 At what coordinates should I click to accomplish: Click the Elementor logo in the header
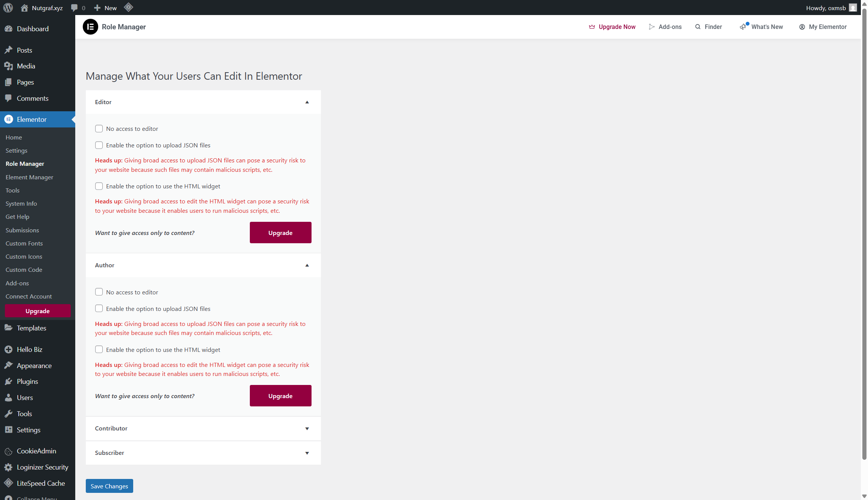point(90,27)
